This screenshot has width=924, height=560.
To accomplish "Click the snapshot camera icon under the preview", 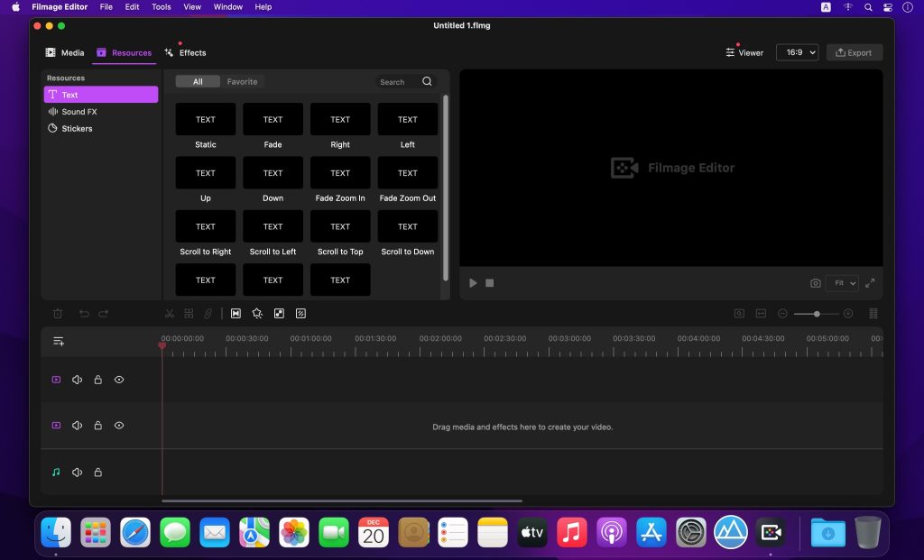I will [815, 282].
